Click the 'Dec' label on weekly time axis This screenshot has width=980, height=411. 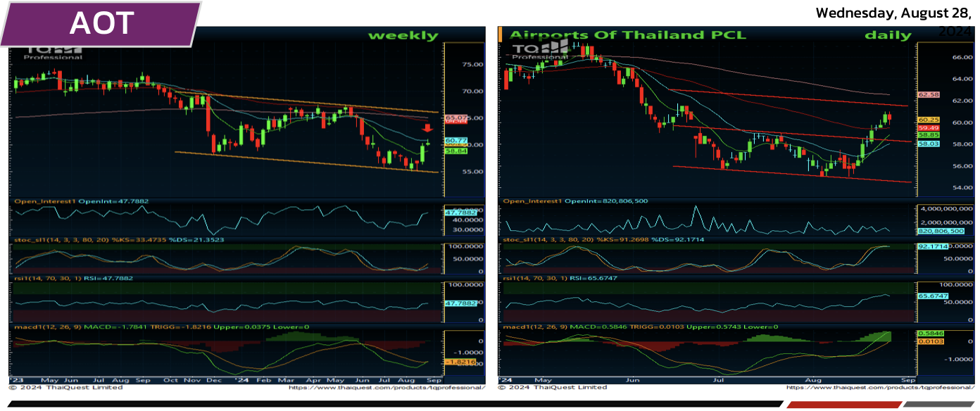point(215,380)
